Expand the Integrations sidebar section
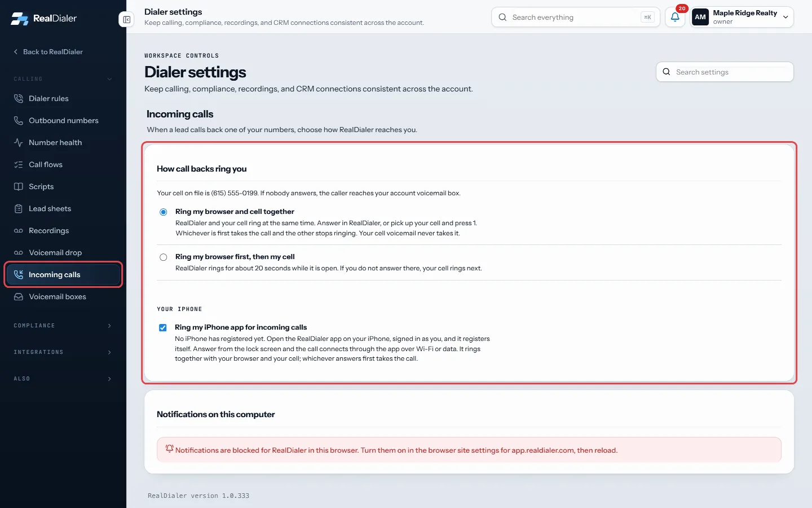The height and width of the screenshot is (508, 812). 63,352
